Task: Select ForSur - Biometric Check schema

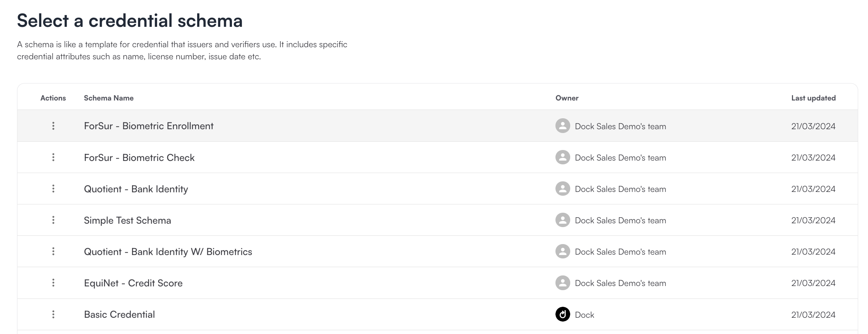Action: point(139,158)
